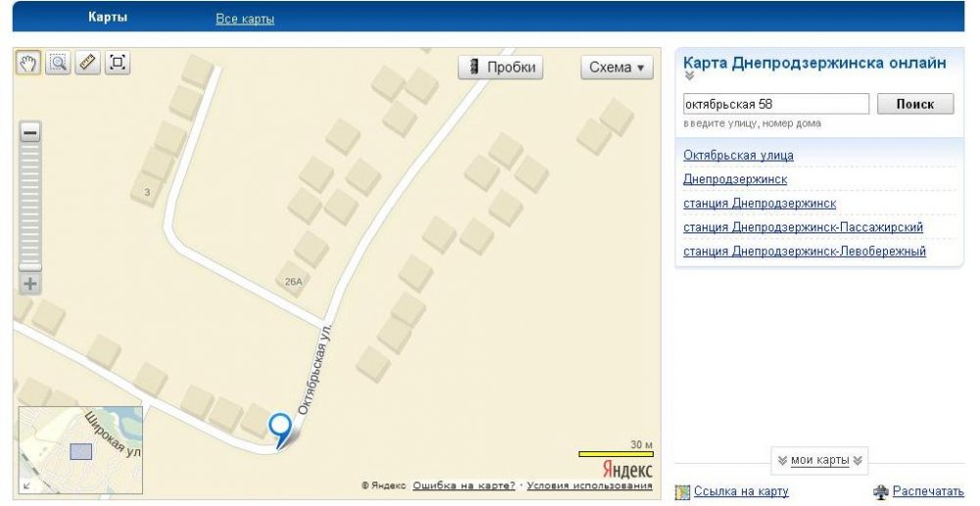Toggle the Пробки traffic button
Viewport: 980px width, 506px height.
pos(500,67)
